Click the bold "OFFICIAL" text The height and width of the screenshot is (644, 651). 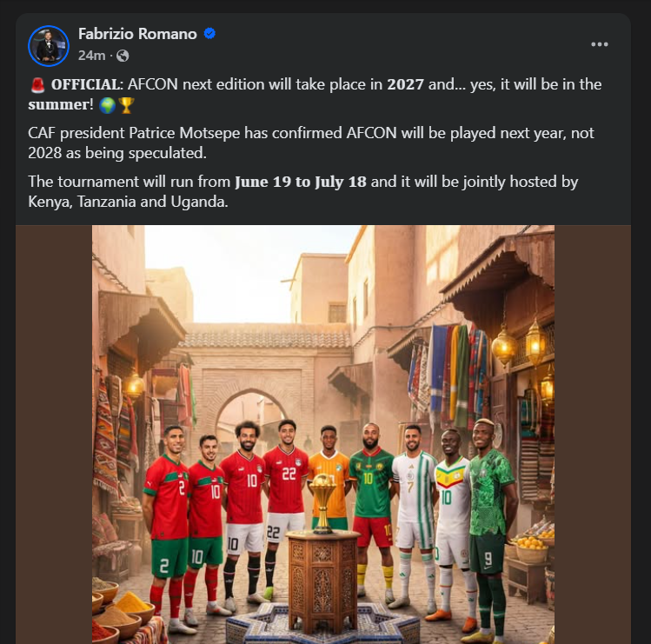click(85, 85)
